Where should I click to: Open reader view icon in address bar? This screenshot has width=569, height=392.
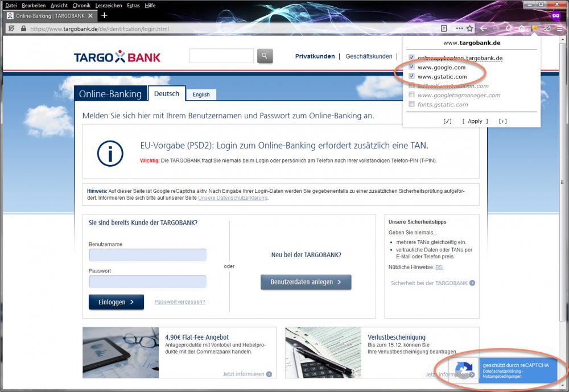(444, 28)
